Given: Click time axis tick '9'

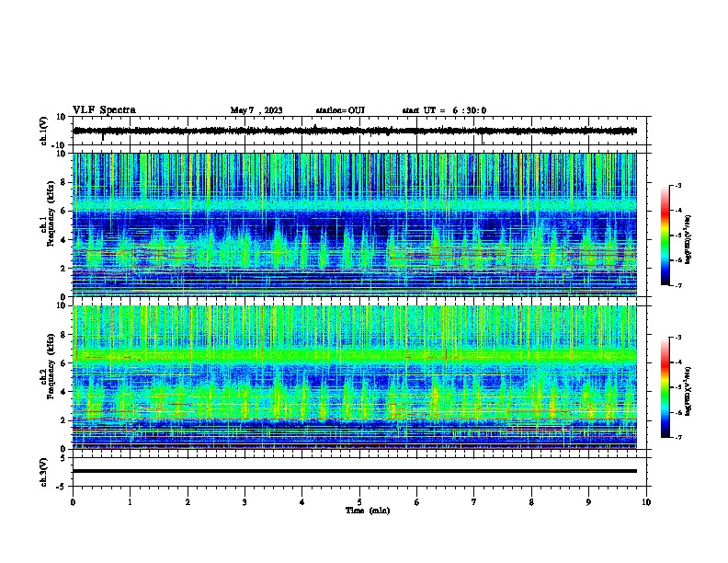Looking at the screenshot, I should point(588,502).
